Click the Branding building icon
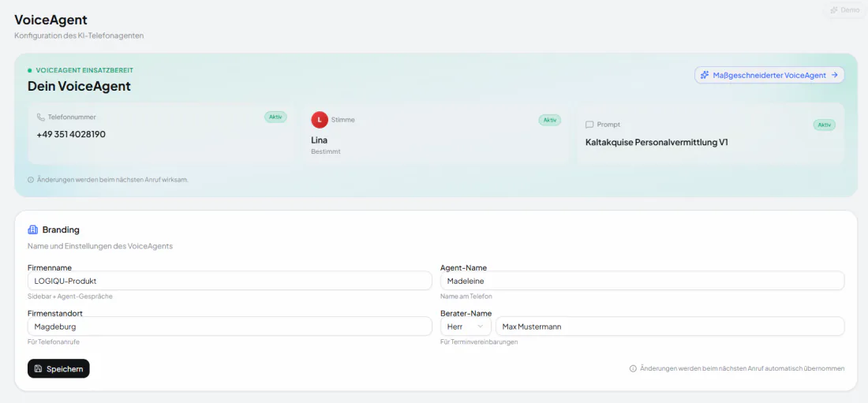Viewport: 868px width, 403px height. point(32,229)
